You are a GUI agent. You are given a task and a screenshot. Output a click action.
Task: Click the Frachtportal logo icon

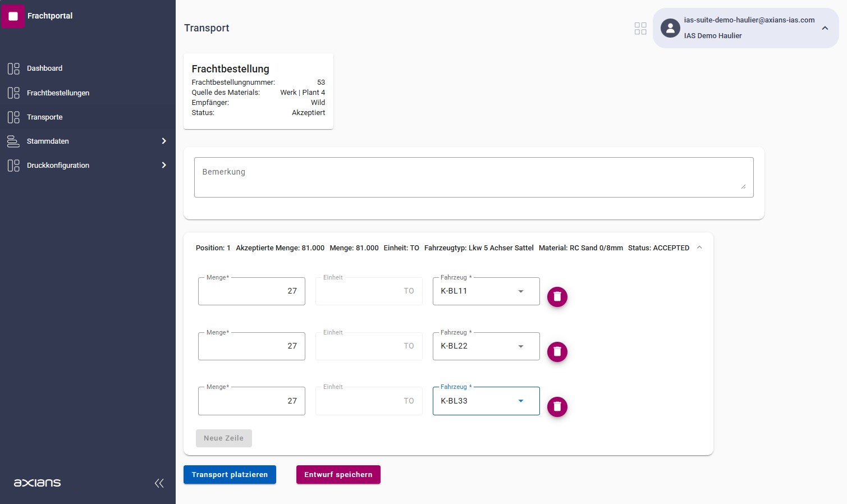13,16
